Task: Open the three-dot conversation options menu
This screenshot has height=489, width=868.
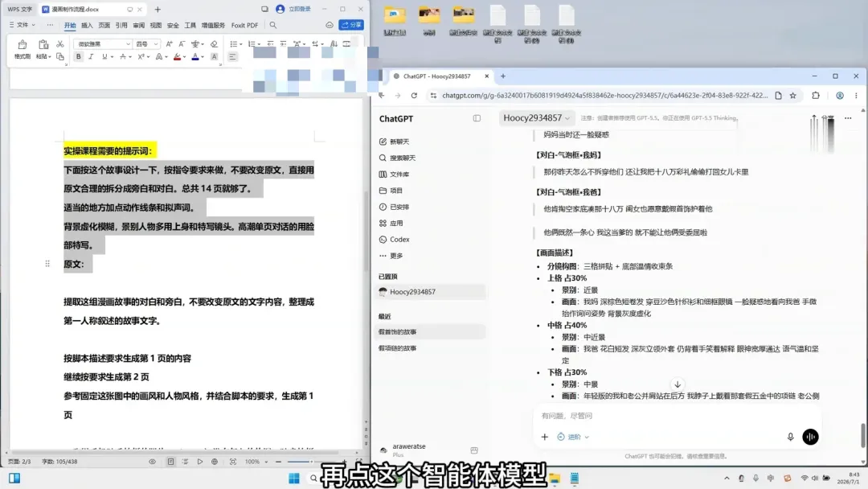Action: pyautogui.click(x=848, y=118)
